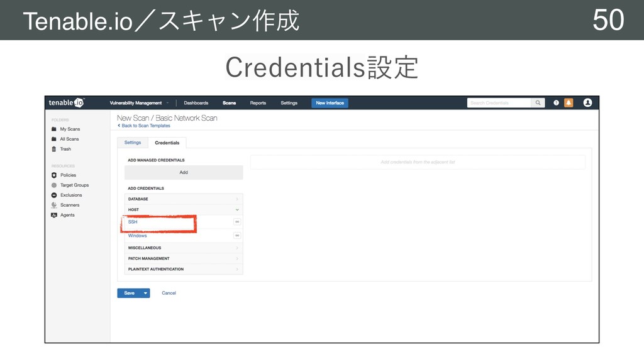The image size is (644, 362).
Task: Click the 'Add credentials from the adjacent list' box
Action: tap(418, 162)
